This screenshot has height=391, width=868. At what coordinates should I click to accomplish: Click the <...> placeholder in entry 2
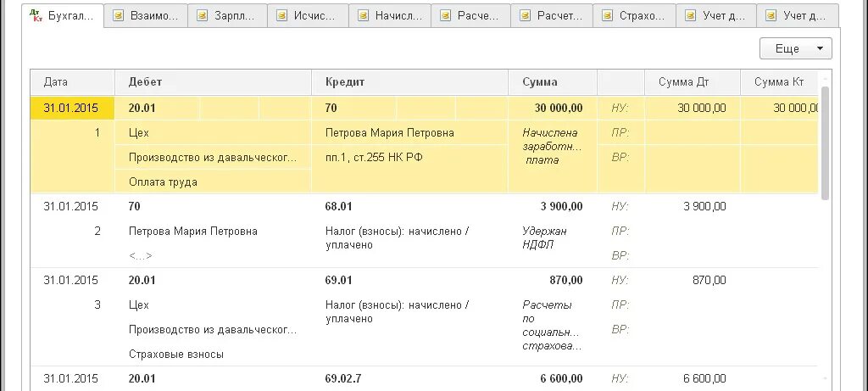(141, 256)
